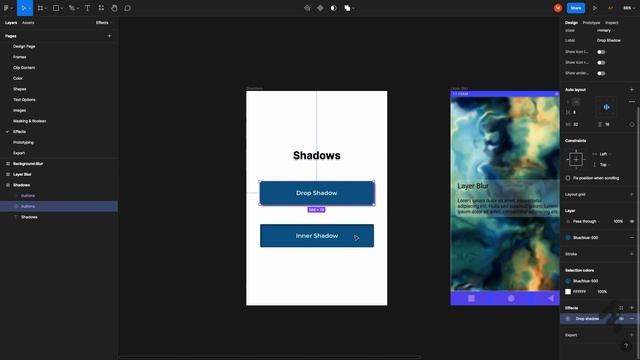
Task: Add a new auto layout with plus
Action: pyautogui.click(x=632, y=89)
